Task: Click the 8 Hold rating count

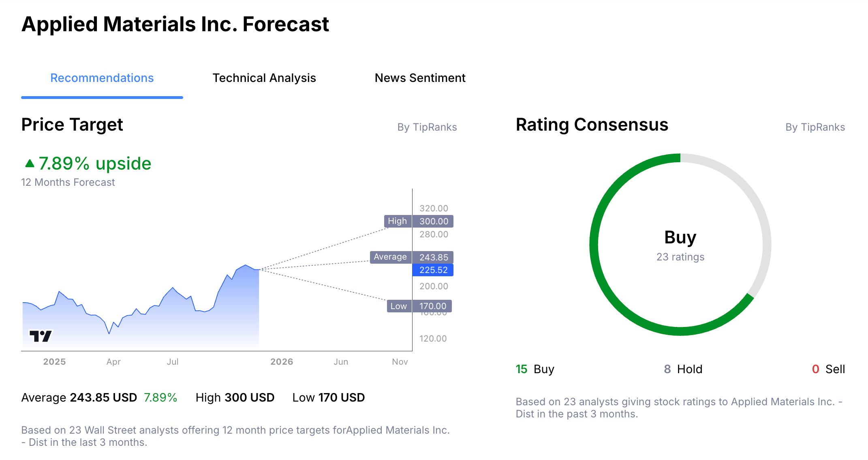Action: pyautogui.click(x=683, y=369)
